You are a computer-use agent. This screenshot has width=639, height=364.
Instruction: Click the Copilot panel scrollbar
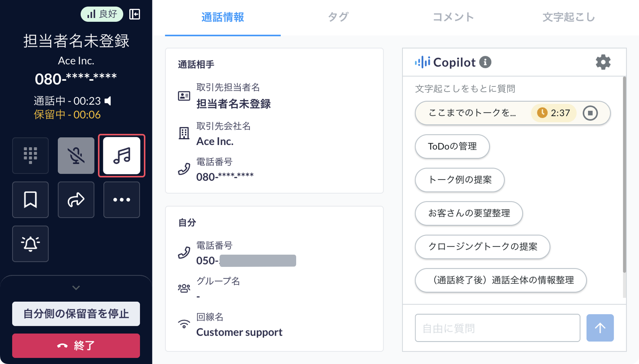pyautogui.click(x=624, y=174)
